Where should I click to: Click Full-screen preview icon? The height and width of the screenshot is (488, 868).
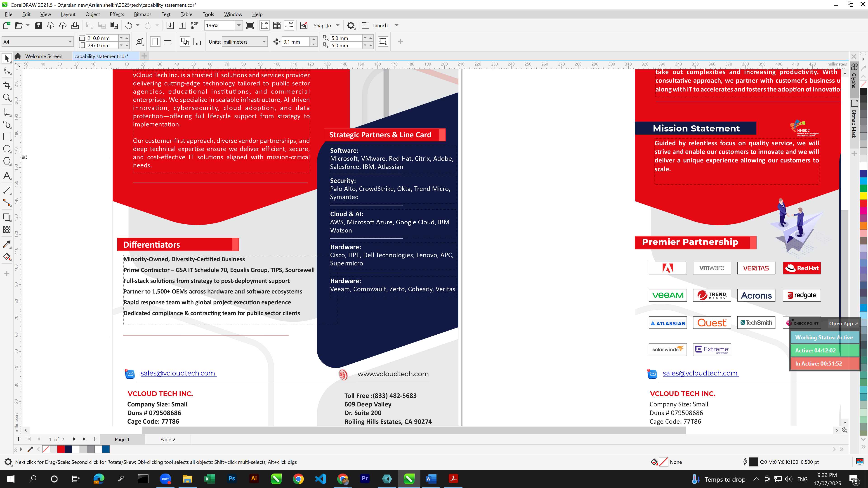click(250, 26)
